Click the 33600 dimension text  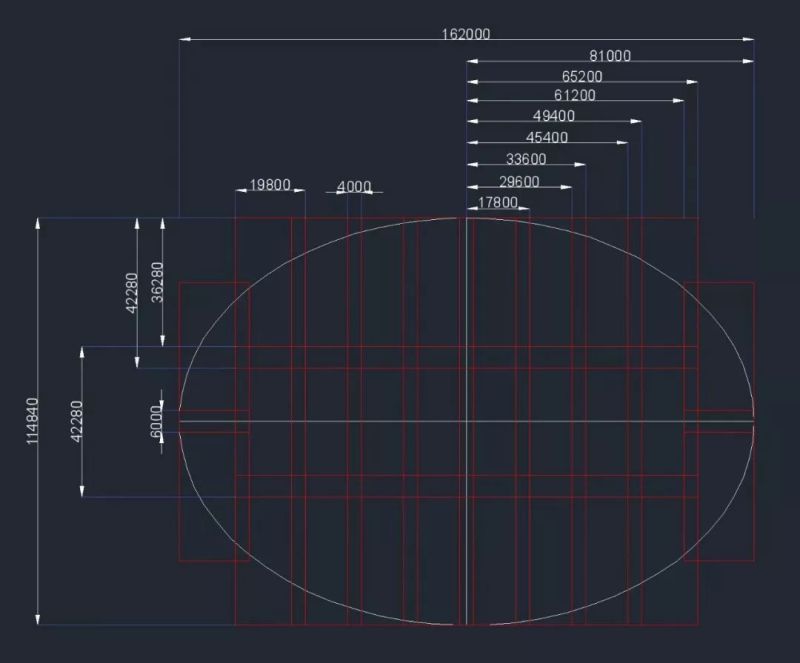pyautogui.click(x=526, y=160)
